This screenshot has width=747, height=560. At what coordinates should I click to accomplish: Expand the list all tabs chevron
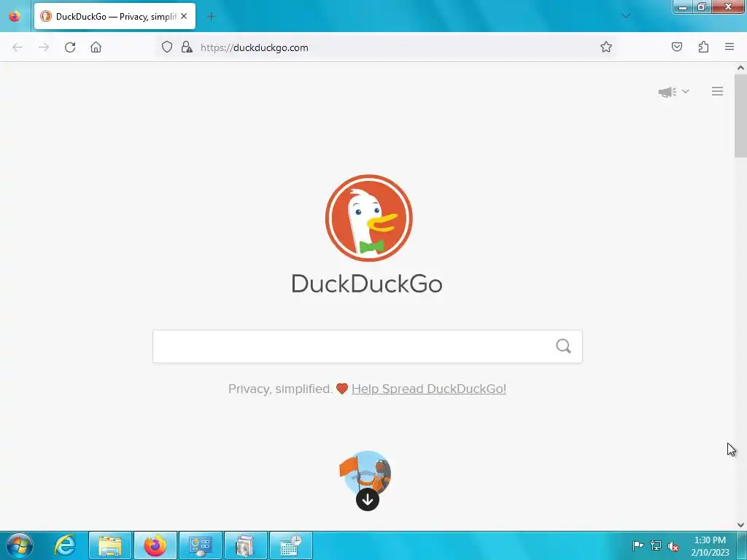pyautogui.click(x=626, y=16)
